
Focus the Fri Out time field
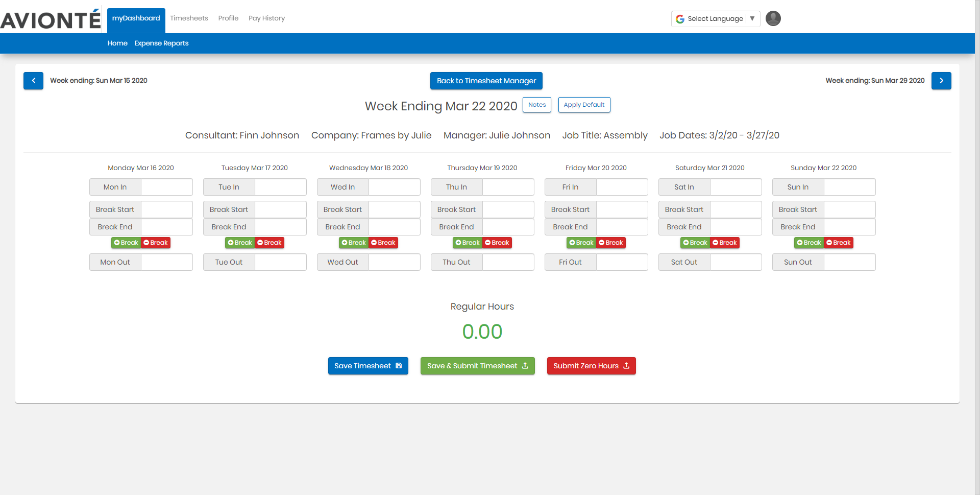622,262
